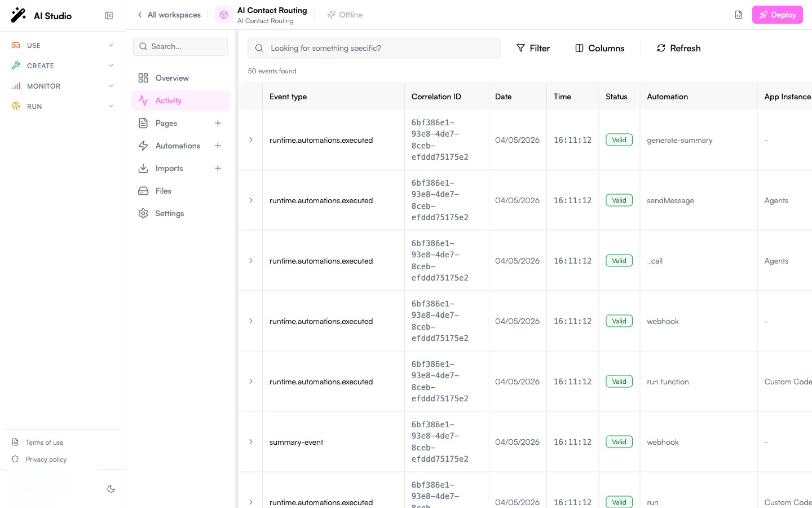Click the Overview grid icon
The height and width of the screenshot is (508, 812).
tap(143, 78)
